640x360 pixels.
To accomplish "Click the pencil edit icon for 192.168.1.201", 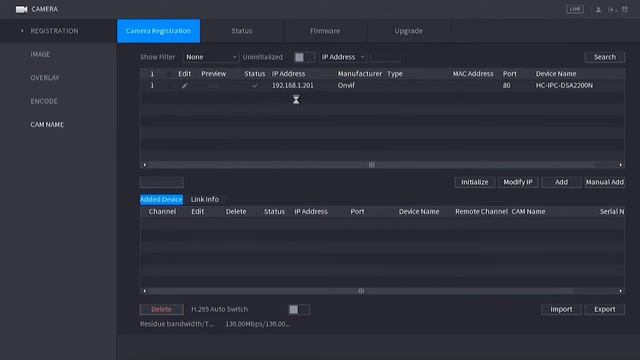I will point(184,86).
